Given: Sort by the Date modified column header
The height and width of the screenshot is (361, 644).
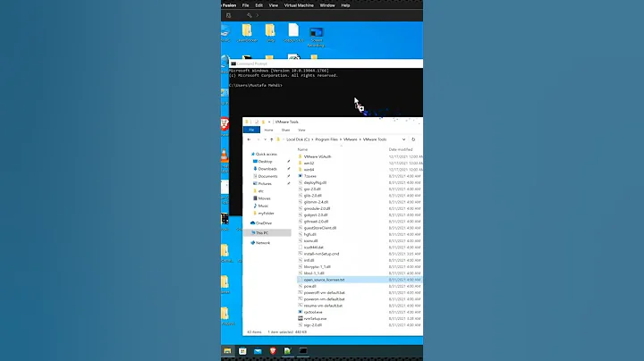Looking at the screenshot, I should 401,149.
